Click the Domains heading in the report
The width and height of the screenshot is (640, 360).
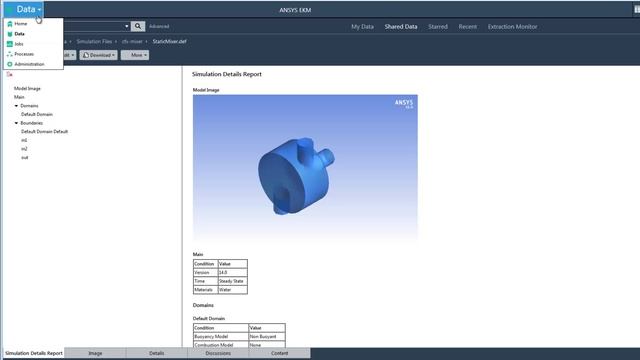point(203,305)
